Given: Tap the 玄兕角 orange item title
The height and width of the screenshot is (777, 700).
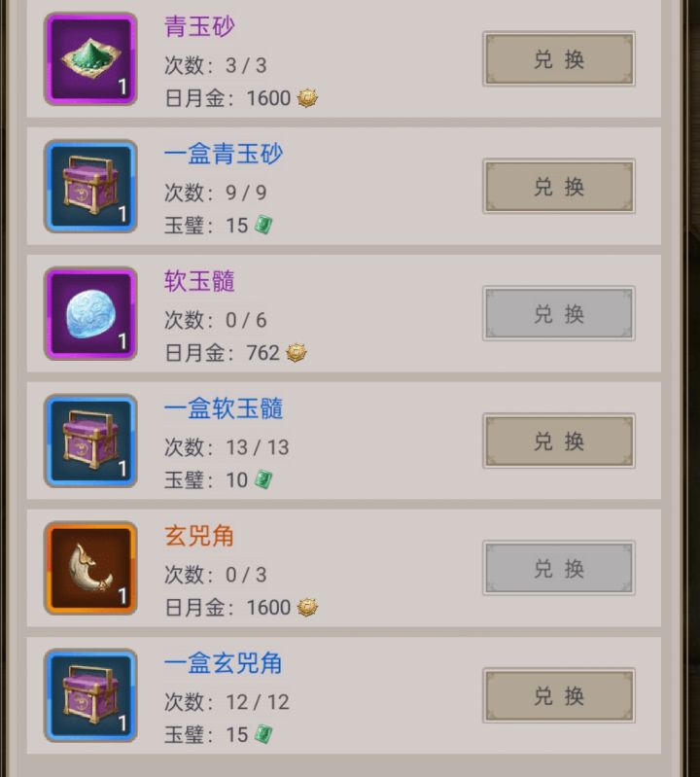Looking at the screenshot, I should click(198, 536).
